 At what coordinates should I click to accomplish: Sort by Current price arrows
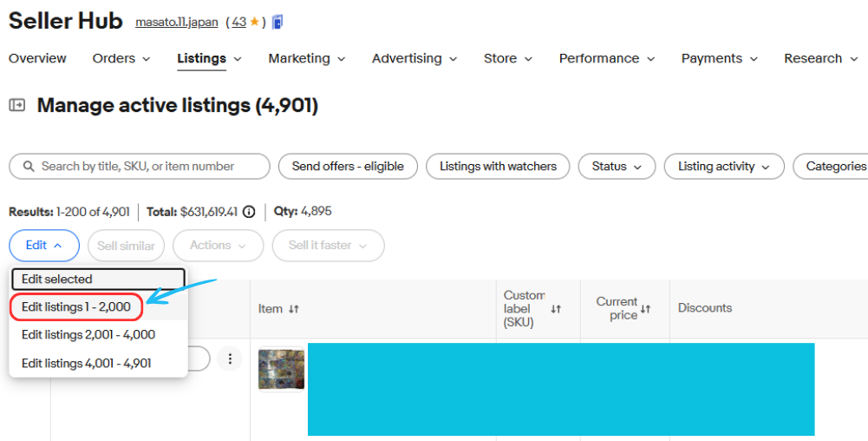(645, 308)
